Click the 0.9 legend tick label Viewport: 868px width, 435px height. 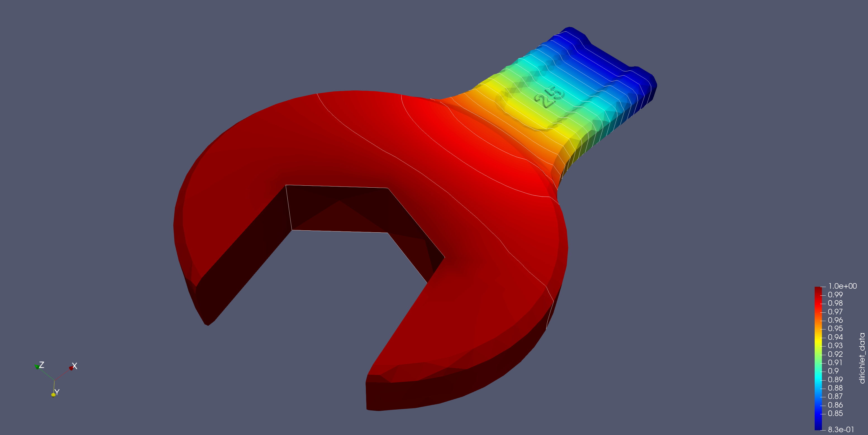[x=833, y=371]
